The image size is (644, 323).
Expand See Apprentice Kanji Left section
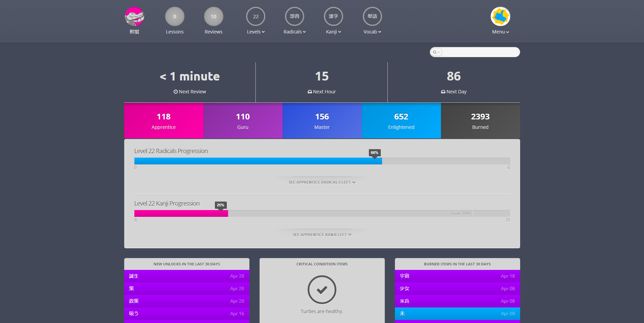321,234
